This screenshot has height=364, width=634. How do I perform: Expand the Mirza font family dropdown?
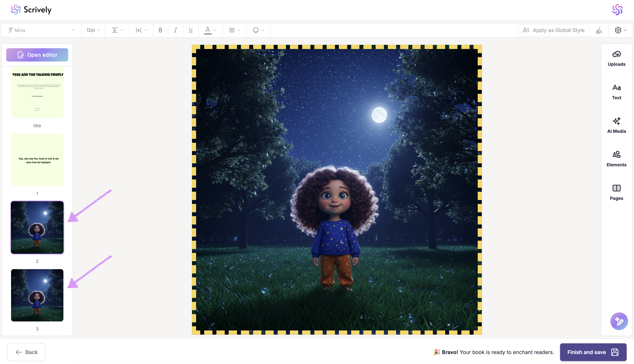[x=41, y=30]
